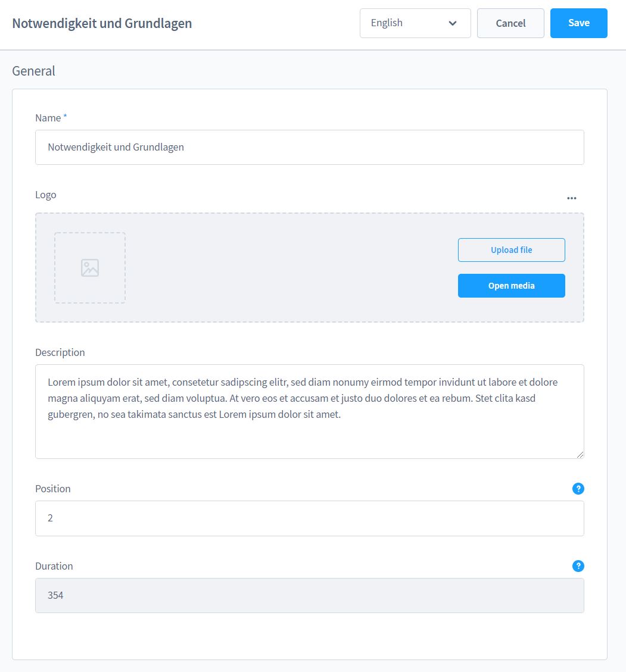Click the Logo field label
This screenshot has width=626, height=672.
tap(46, 195)
